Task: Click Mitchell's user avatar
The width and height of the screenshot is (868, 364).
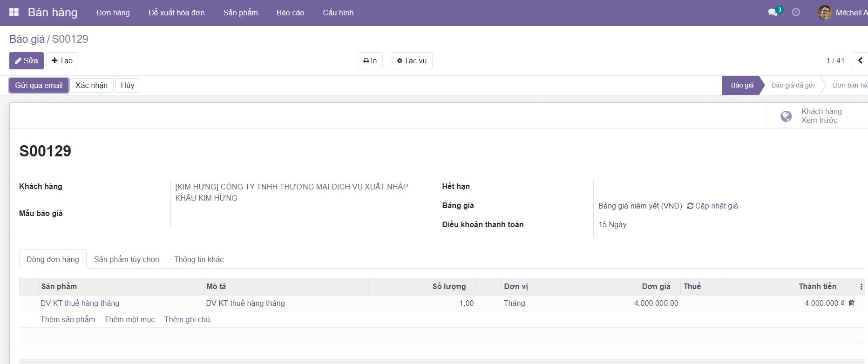Action: pos(825,13)
